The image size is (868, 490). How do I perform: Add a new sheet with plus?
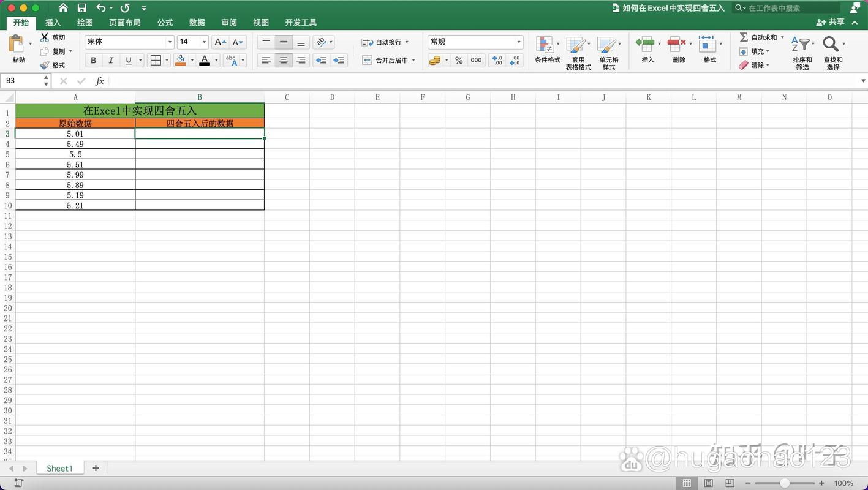[96, 468]
